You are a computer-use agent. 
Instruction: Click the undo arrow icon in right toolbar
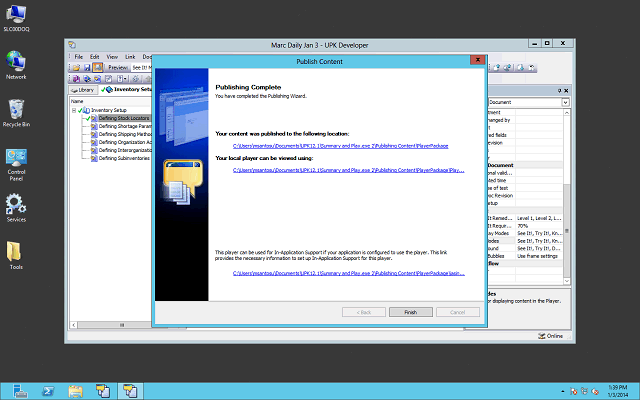click(531, 68)
